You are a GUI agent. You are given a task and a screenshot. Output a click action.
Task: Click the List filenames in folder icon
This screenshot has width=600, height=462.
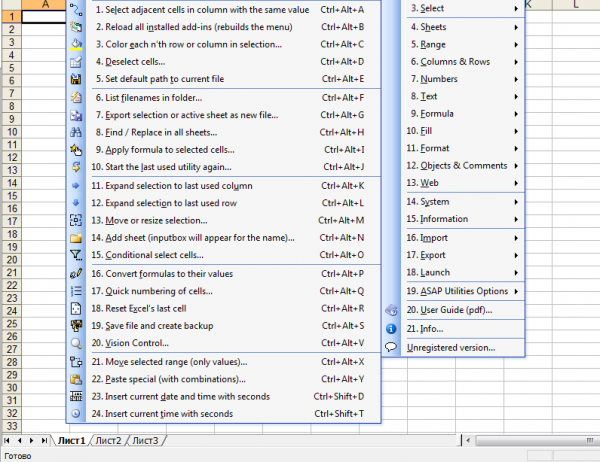(76, 98)
